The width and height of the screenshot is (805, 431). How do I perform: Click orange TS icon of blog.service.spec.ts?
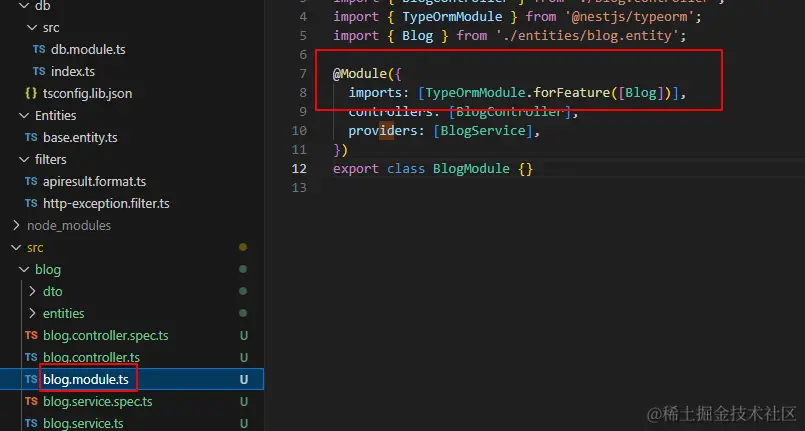point(31,402)
